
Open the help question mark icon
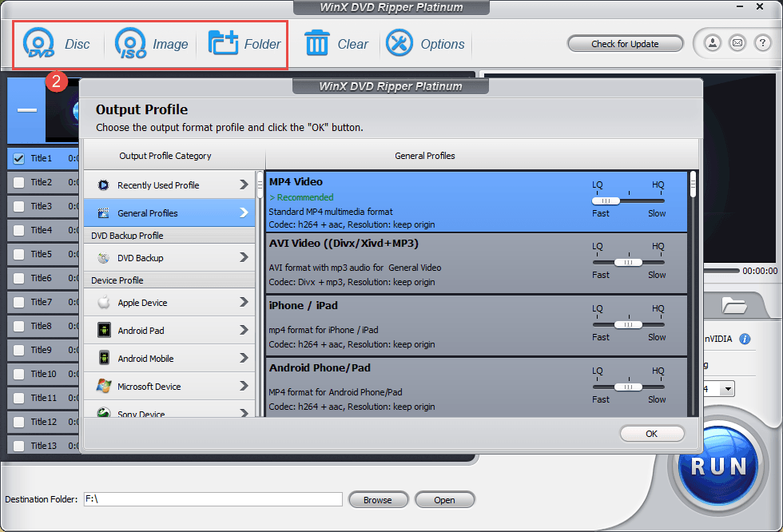coord(762,43)
